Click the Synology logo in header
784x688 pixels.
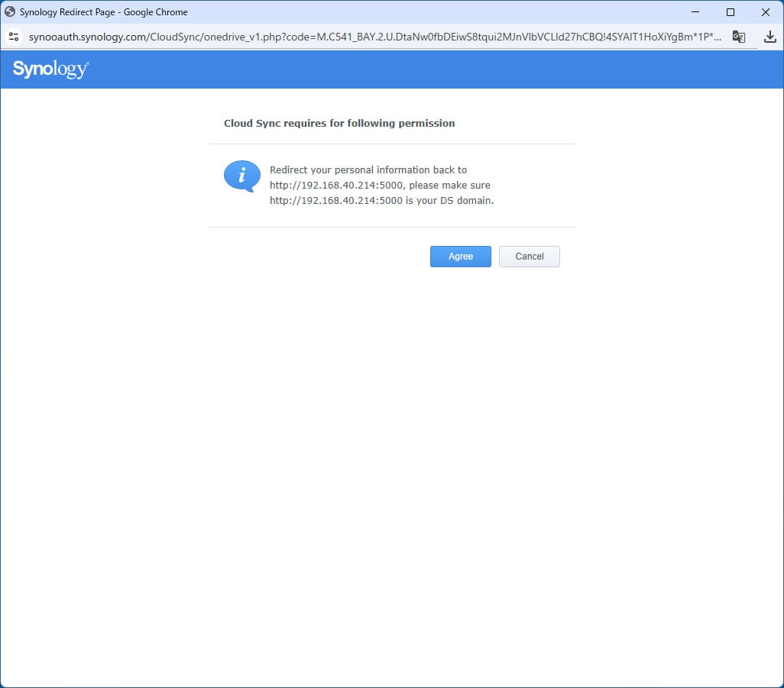point(50,69)
